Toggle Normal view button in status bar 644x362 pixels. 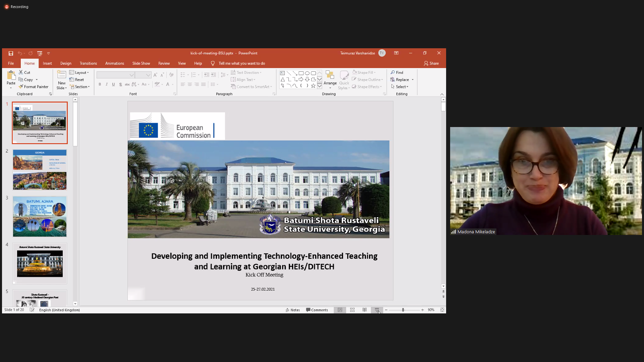pos(340,310)
